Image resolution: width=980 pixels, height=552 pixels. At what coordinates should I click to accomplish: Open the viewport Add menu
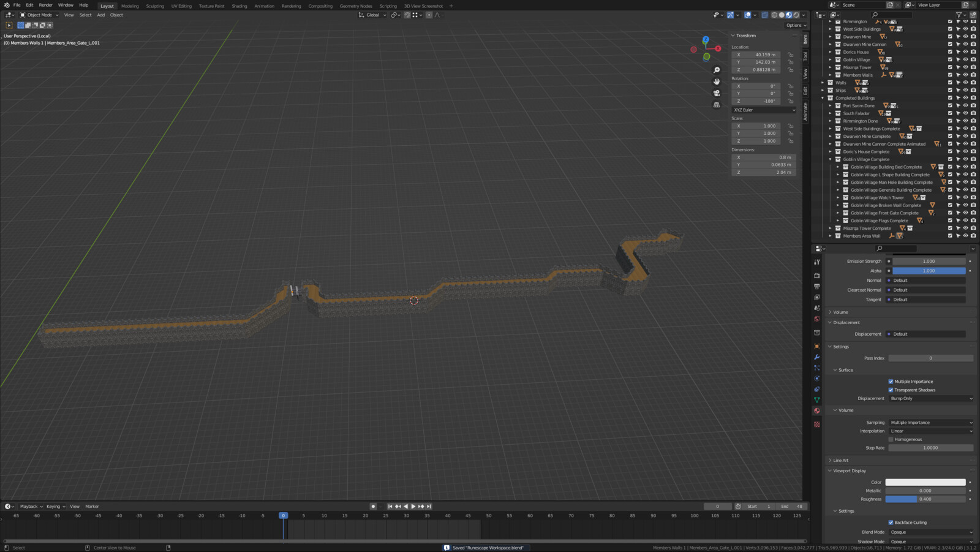(x=101, y=15)
